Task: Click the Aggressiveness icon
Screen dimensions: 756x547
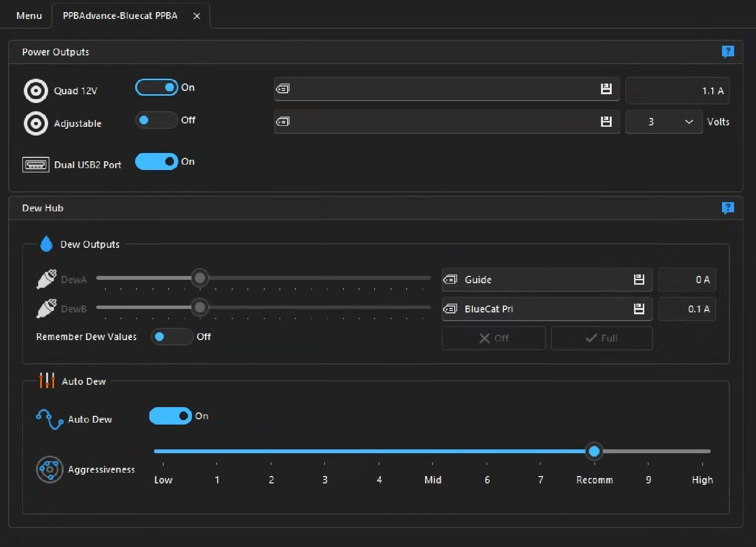Action: [x=50, y=469]
